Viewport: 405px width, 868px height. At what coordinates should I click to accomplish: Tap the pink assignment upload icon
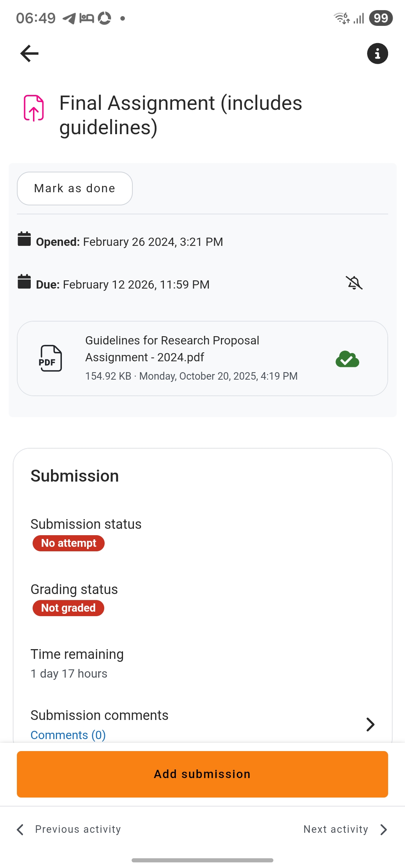34,108
